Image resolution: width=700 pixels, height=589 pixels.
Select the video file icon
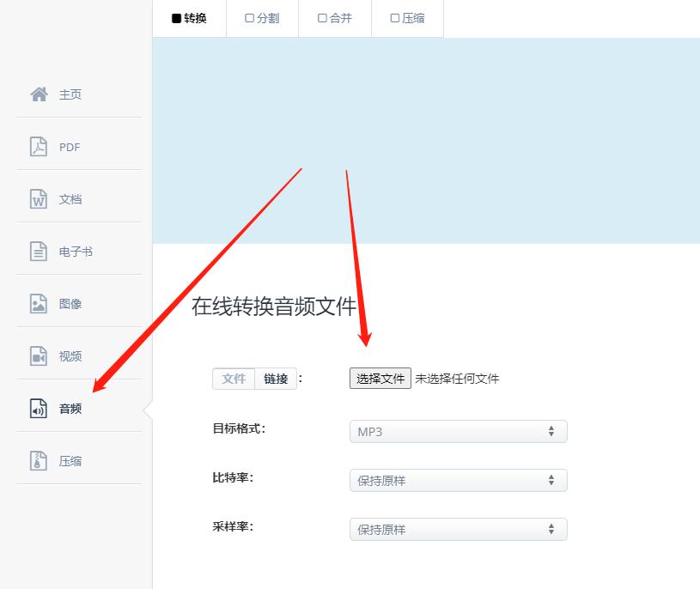tap(39, 356)
